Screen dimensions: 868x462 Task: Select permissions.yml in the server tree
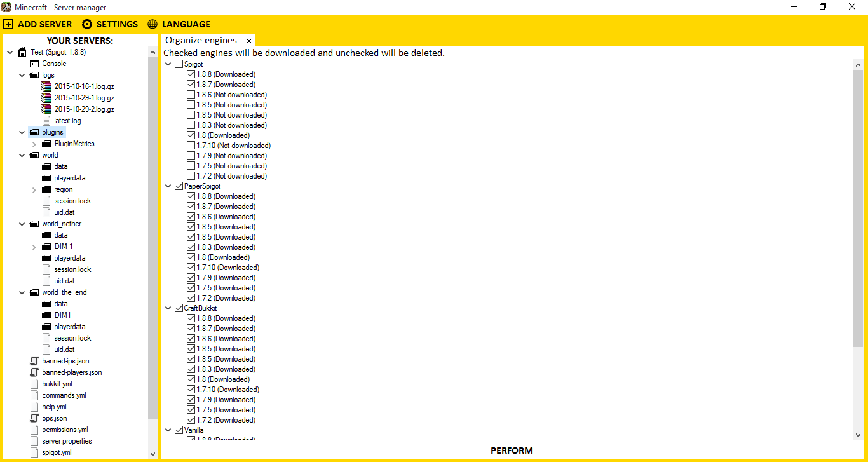pos(65,430)
